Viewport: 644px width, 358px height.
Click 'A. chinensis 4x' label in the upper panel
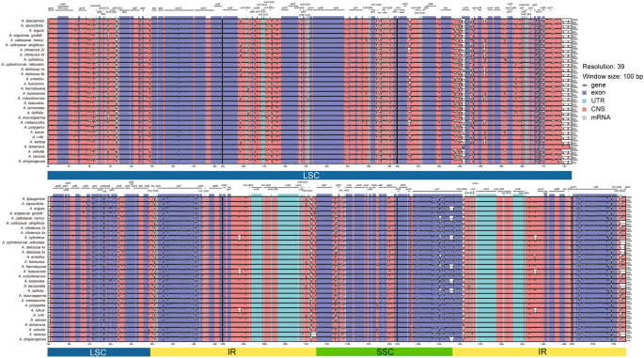coord(33,54)
